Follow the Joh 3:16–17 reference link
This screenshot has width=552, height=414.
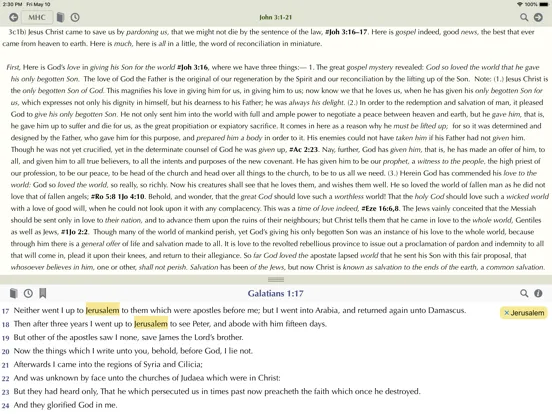pyautogui.click(x=346, y=32)
